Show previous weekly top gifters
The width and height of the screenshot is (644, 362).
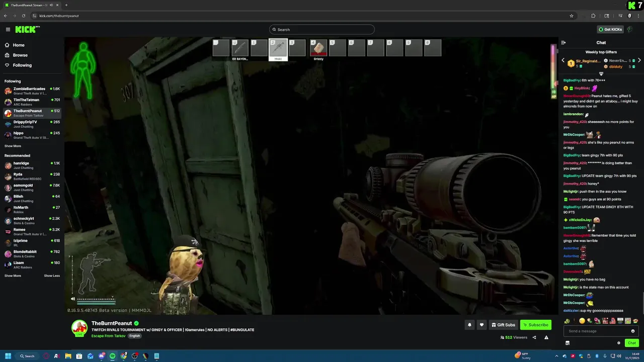tap(563, 60)
